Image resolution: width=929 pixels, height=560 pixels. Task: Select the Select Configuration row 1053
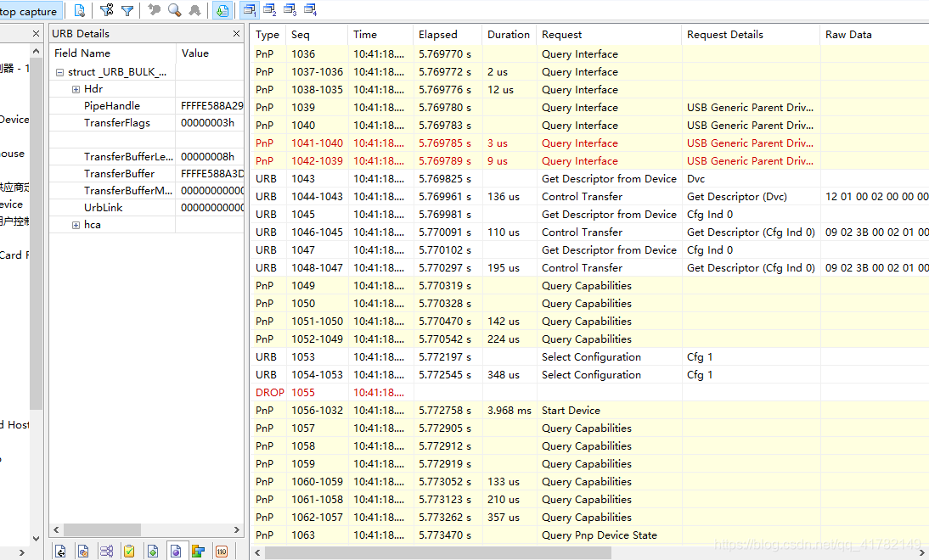589,357
